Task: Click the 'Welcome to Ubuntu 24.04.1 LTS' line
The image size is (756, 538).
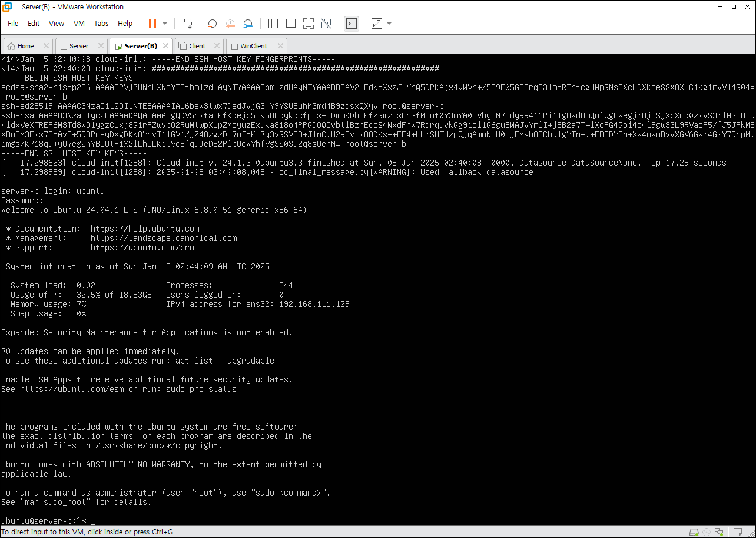Action: click(x=154, y=210)
